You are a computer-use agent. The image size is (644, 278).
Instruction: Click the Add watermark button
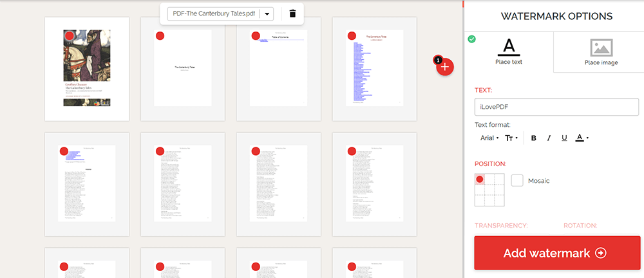pos(557,253)
